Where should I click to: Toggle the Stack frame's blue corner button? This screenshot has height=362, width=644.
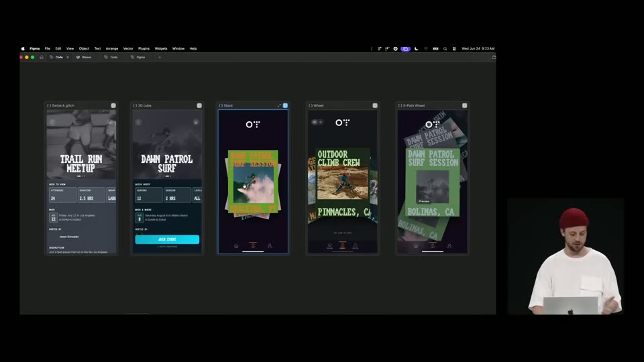286,105
